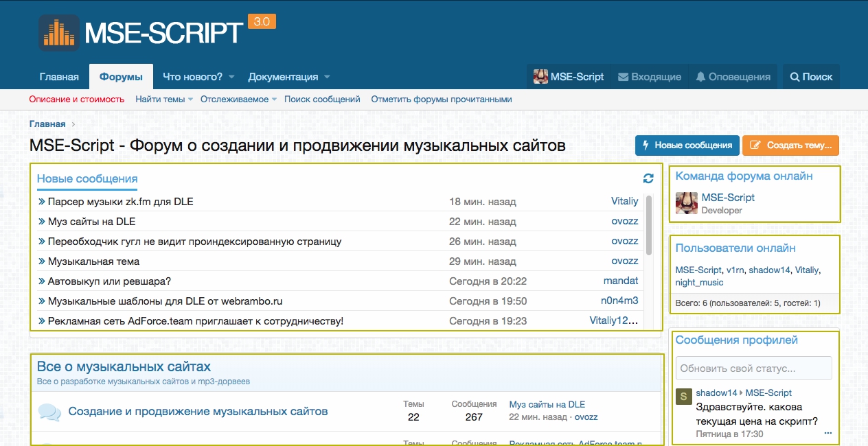Click MSE-Script name in Команда форума онлайн
The image size is (868, 446).
pyautogui.click(x=728, y=198)
